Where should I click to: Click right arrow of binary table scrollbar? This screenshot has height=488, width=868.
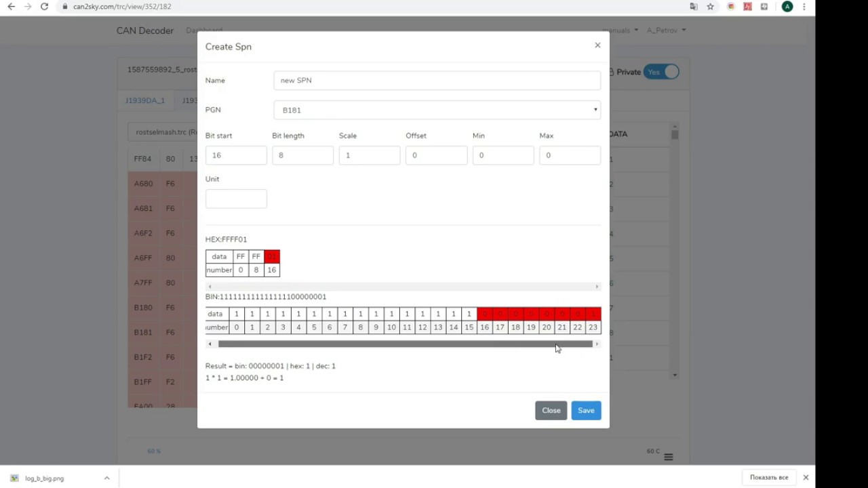pyautogui.click(x=597, y=344)
